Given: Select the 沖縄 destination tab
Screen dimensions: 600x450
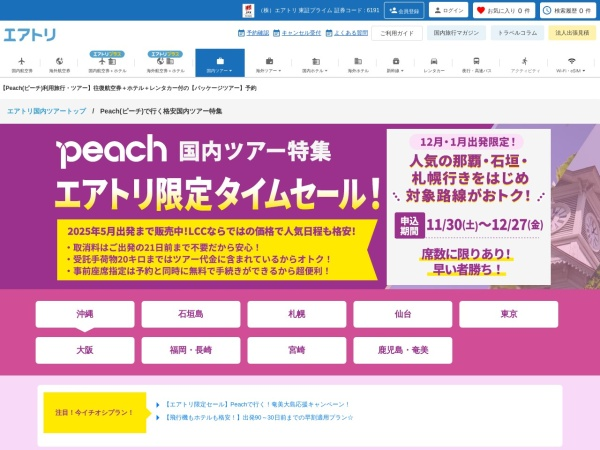Looking at the screenshot, I should (x=85, y=314).
